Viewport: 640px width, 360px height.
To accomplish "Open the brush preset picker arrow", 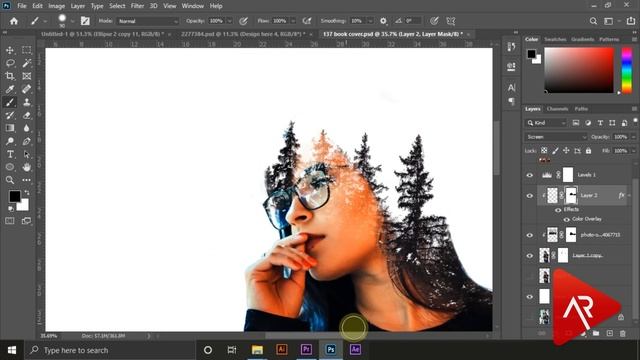I will [x=72, y=21].
